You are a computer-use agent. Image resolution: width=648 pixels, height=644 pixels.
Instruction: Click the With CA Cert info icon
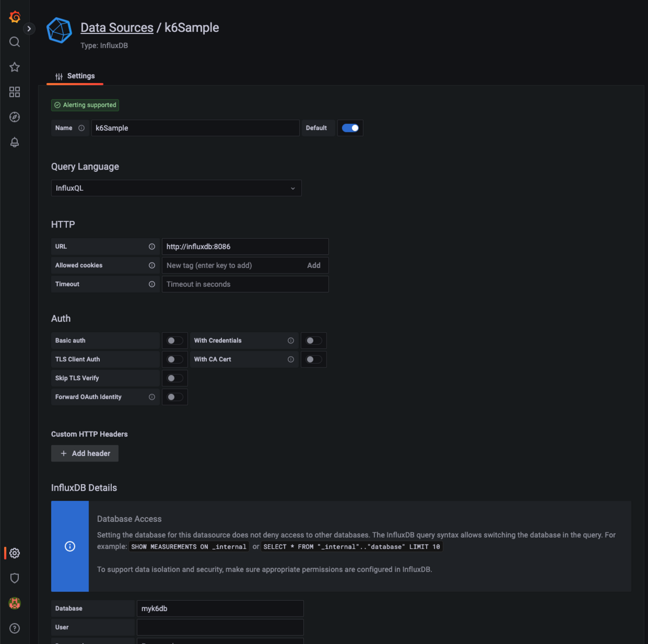pos(291,359)
